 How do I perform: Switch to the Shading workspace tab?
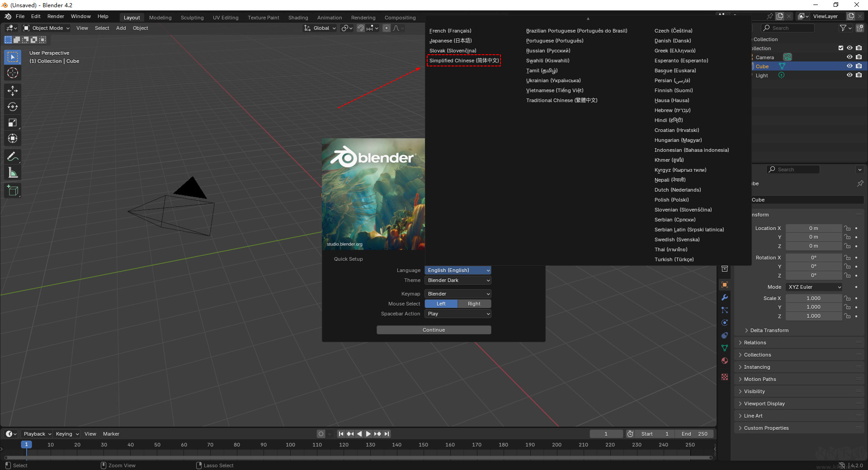298,17
